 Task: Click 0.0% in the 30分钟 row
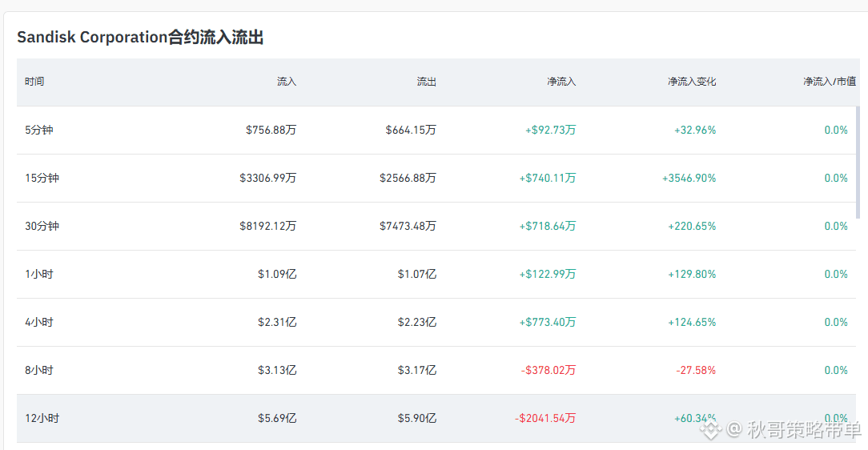pos(836,227)
